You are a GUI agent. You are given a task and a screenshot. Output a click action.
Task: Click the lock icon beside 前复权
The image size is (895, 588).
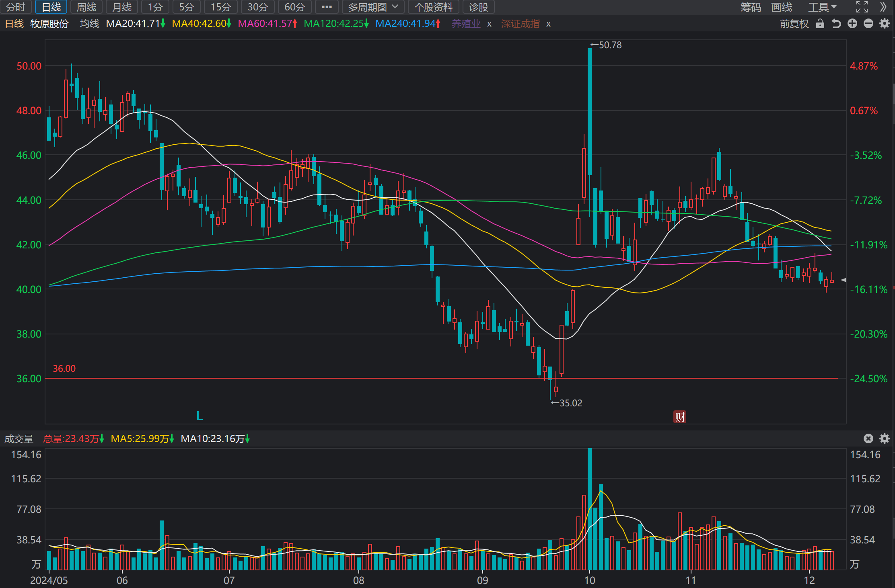point(820,24)
